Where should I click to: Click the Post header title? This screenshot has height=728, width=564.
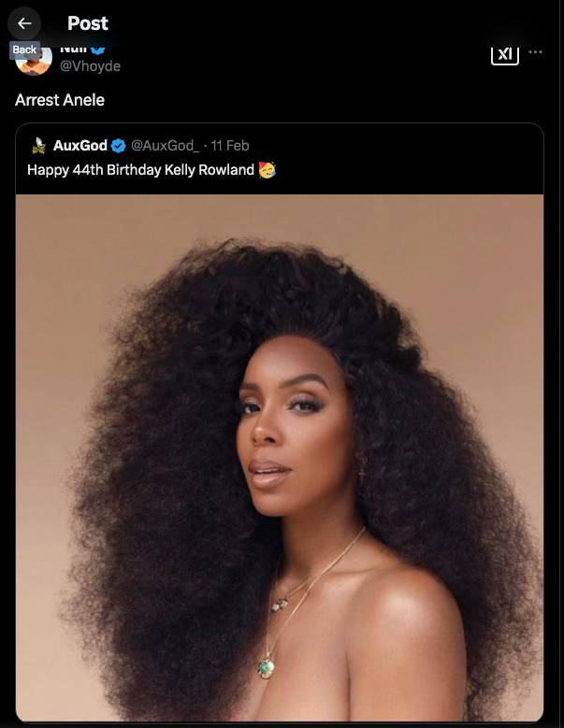(88, 23)
